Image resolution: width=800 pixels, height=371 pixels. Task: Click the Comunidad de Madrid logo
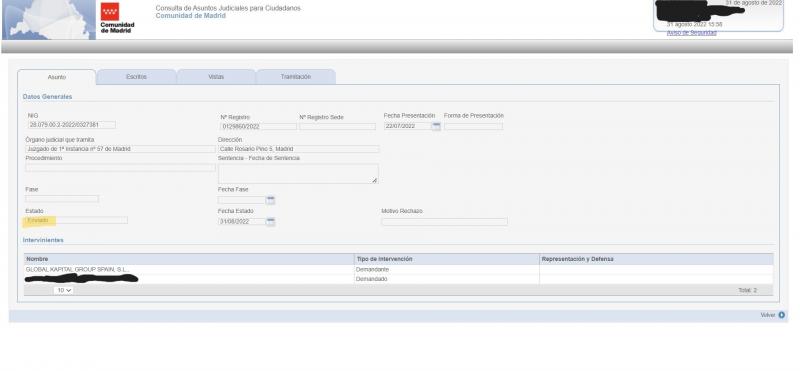point(117,19)
